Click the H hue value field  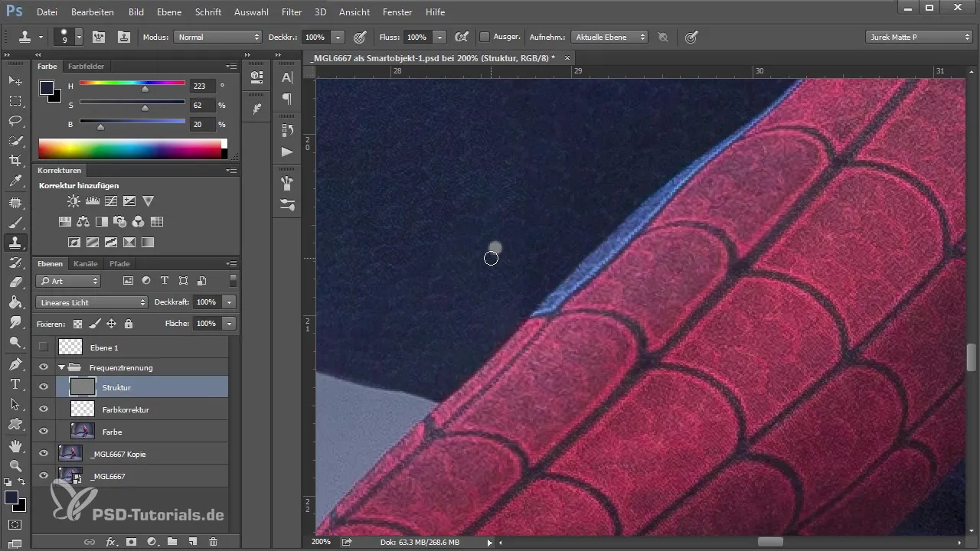click(203, 86)
